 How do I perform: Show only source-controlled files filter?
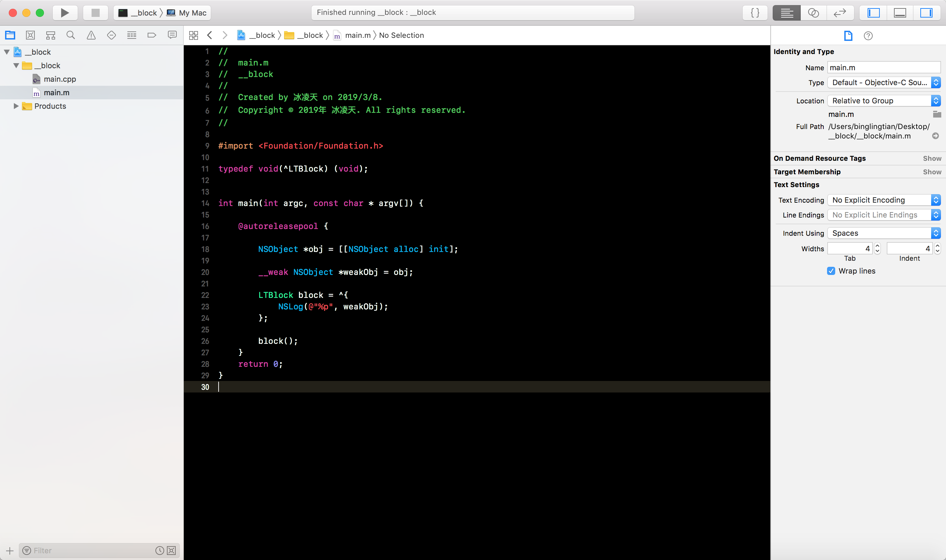(x=171, y=551)
